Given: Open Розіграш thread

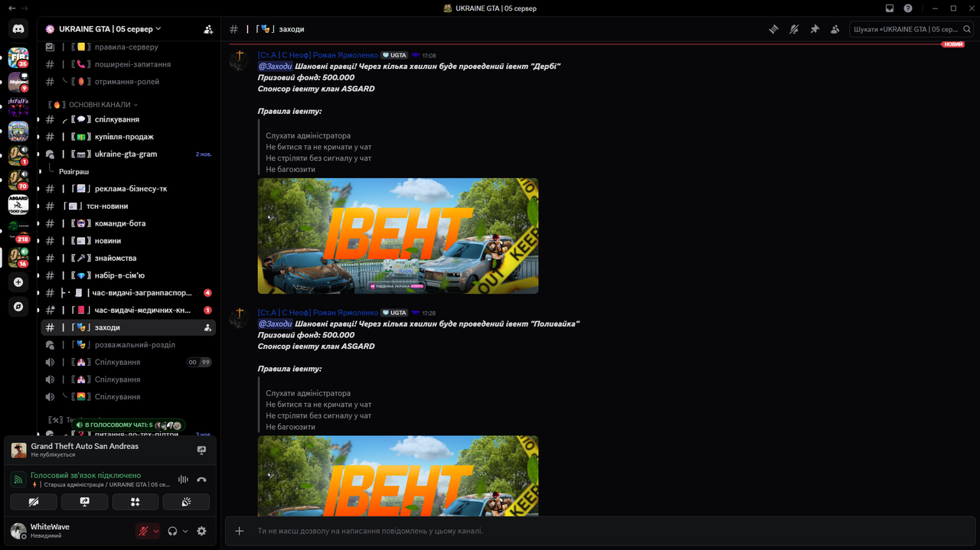Looking at the screenshot, I should pos(74,172).
